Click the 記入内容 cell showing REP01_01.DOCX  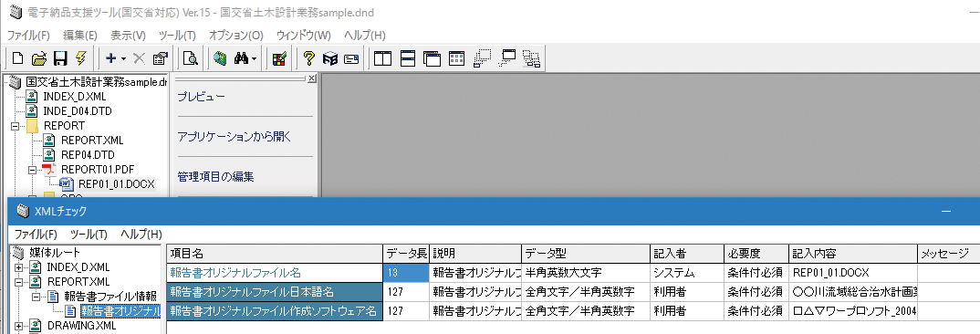pos(853,273)
